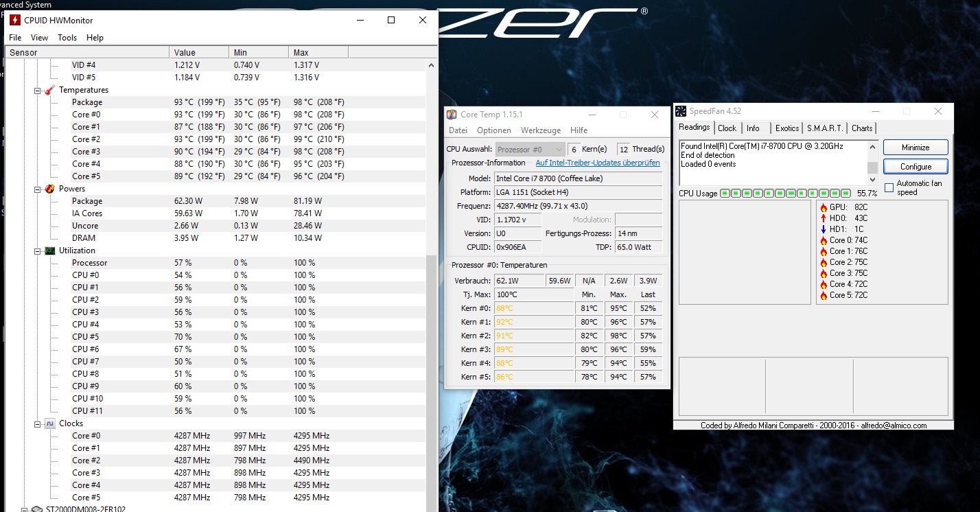Collapse the Temperatures tree node
The height and width of the screenshot is (512, 980).
[38, 90]
